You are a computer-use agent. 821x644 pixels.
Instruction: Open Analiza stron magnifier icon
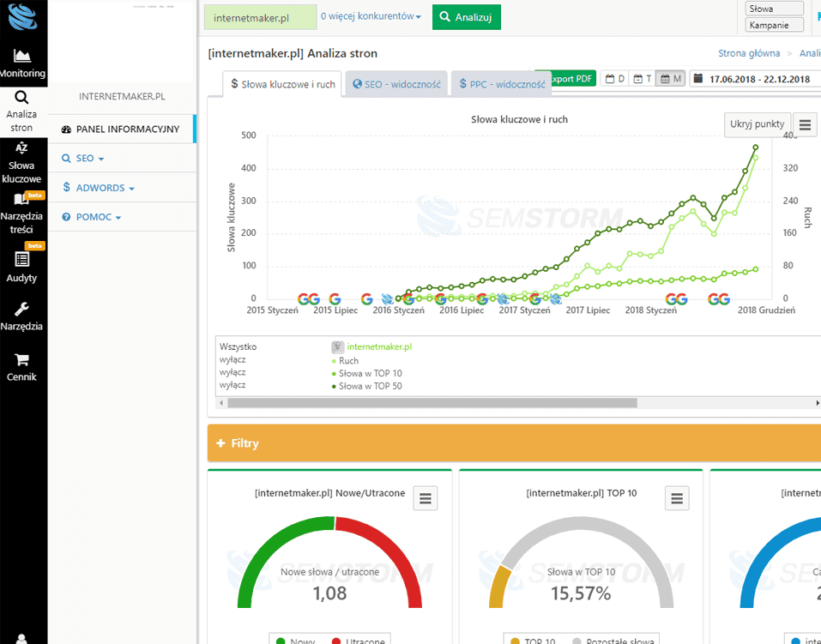coord(21,98)
